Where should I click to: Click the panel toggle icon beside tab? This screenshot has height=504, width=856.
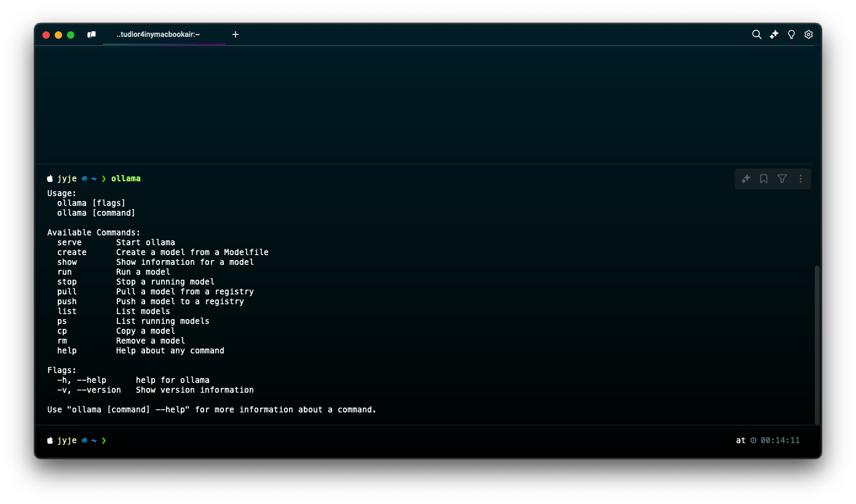click(92, 34)
